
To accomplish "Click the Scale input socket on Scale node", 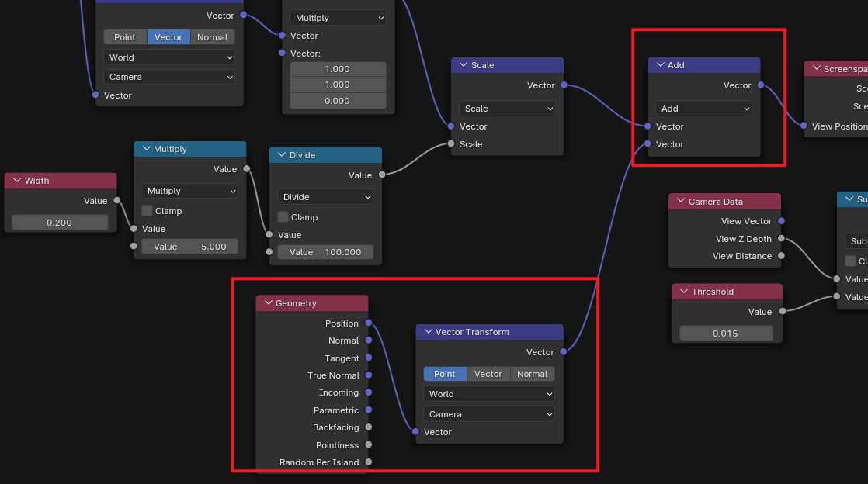I will click(450, 144).
